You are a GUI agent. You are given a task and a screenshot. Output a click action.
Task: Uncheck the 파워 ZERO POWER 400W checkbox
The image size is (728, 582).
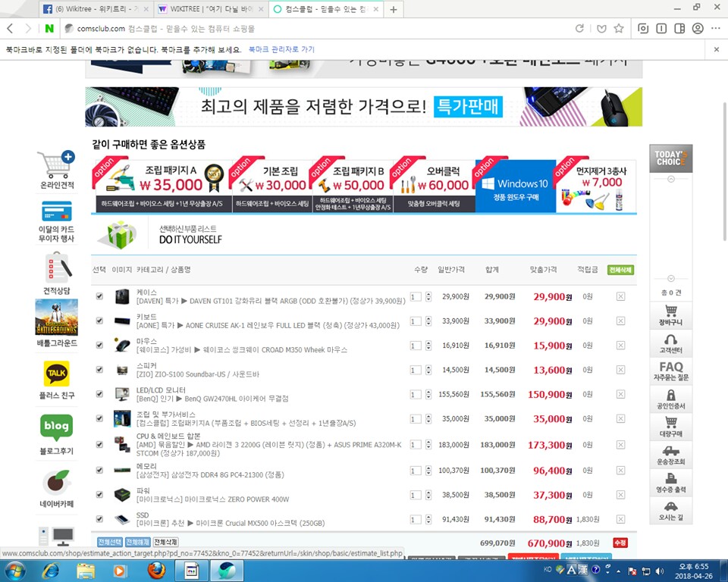[x=99, y=495]
